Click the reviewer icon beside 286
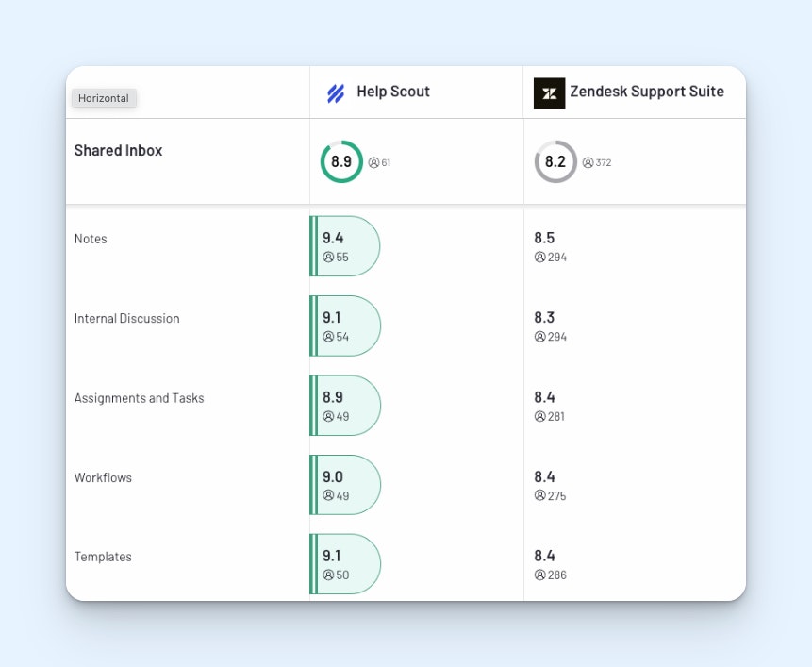Viewport: 812px width, 667px height. (x=540, y=575)
